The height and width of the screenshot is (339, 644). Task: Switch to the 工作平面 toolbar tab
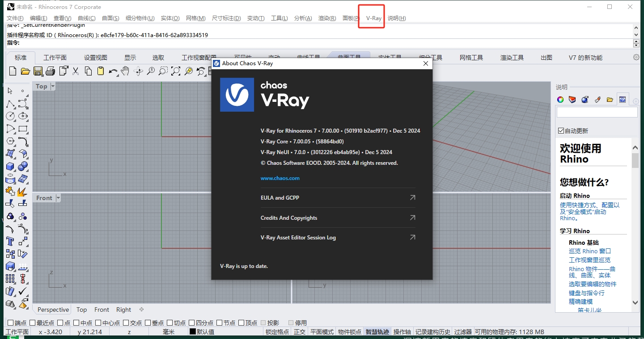pos(55,58)
